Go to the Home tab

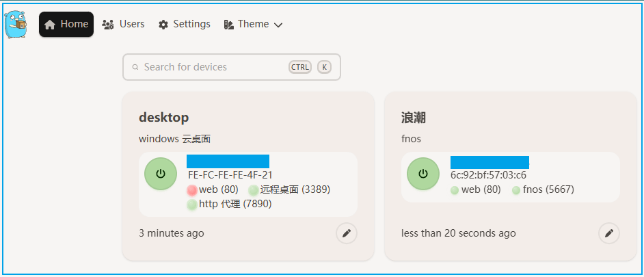pos(66,25)
